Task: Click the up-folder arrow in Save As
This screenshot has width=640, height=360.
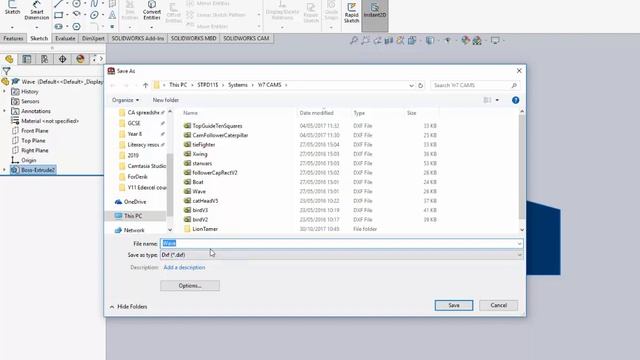Action: point(145,85)
